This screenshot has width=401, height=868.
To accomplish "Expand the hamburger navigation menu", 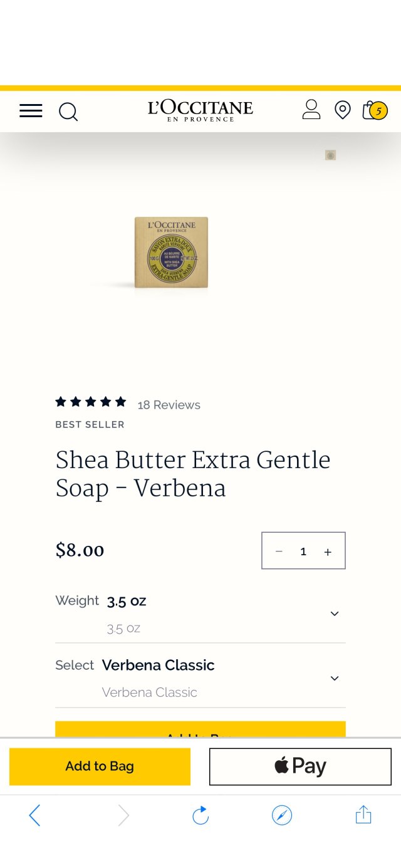I will coord(30,111).
